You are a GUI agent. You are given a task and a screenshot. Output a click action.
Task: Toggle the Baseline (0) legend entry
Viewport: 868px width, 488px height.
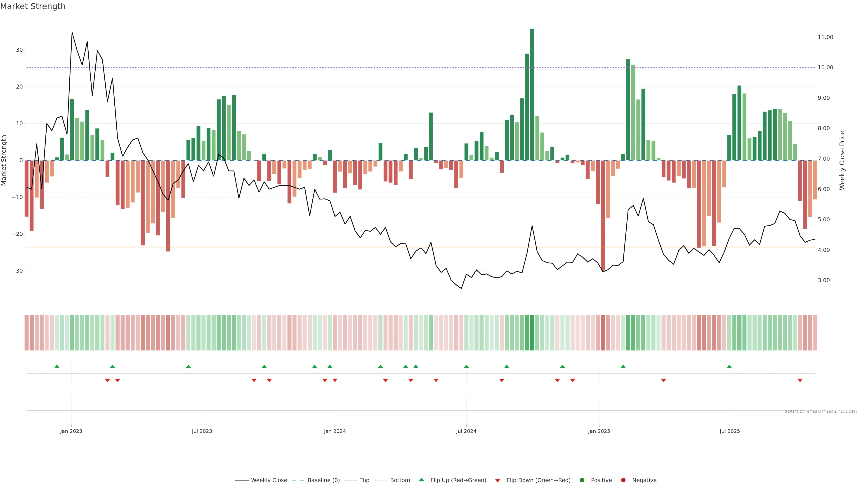pos(323,480)
